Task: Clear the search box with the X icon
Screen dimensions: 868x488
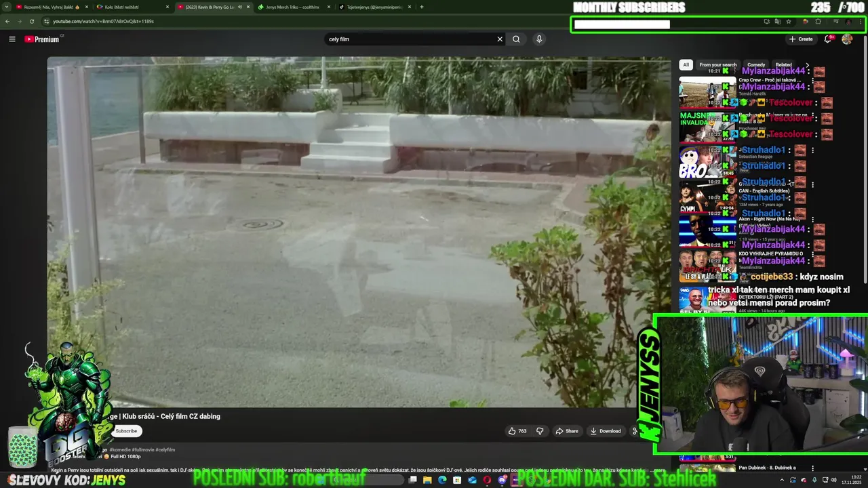Action: [x=500, y=39]
